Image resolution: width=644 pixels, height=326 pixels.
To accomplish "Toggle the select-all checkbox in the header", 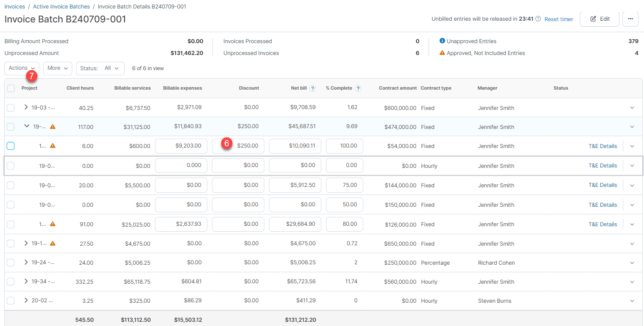I will tap(11, 88).
